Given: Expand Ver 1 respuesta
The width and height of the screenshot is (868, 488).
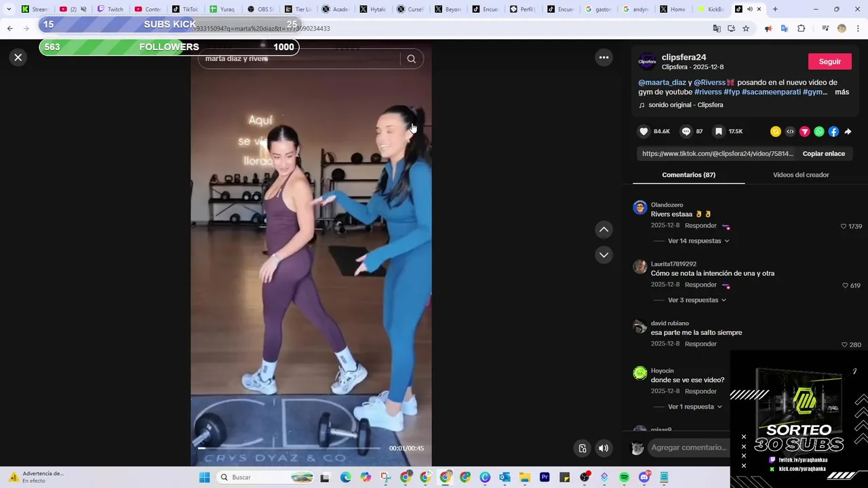Looking at the screenshot, I should click(x=694, y=407).
